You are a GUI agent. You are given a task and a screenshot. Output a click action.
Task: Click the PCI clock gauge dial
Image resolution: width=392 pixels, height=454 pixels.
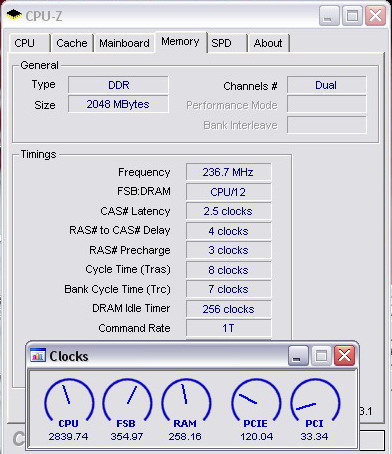click(315, 399)
